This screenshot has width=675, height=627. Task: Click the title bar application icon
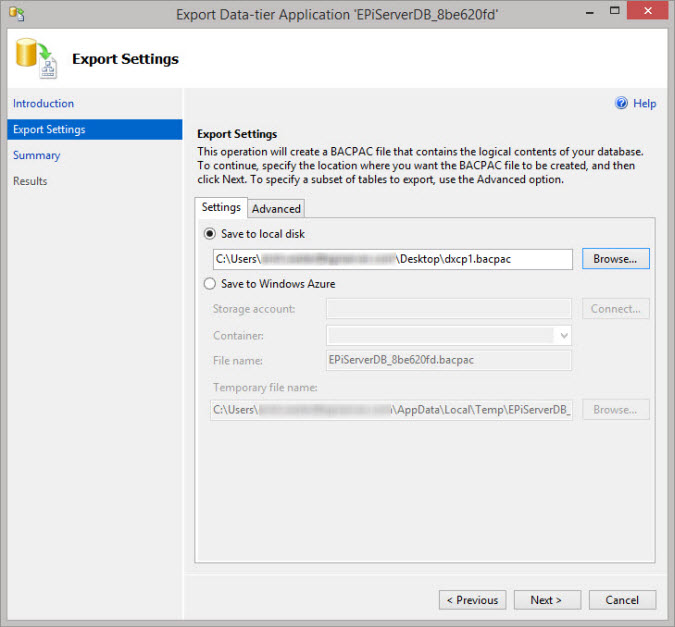tap(17, 14)
